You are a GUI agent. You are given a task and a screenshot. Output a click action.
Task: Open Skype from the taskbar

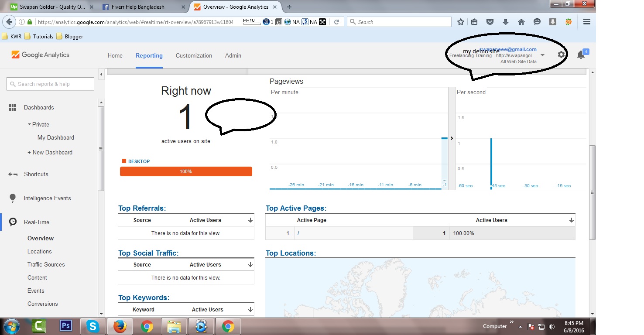pos(92,326)
